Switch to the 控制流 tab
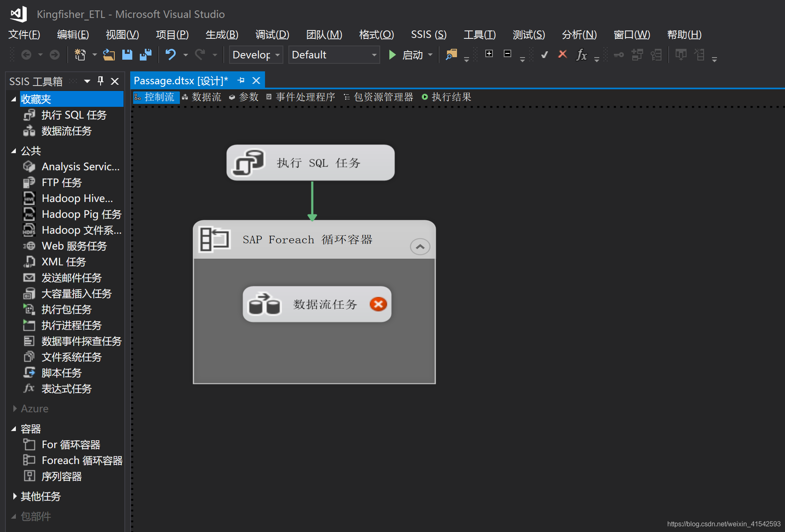Image resolution: width=785 pixels, height=532 pixels. 156,97
